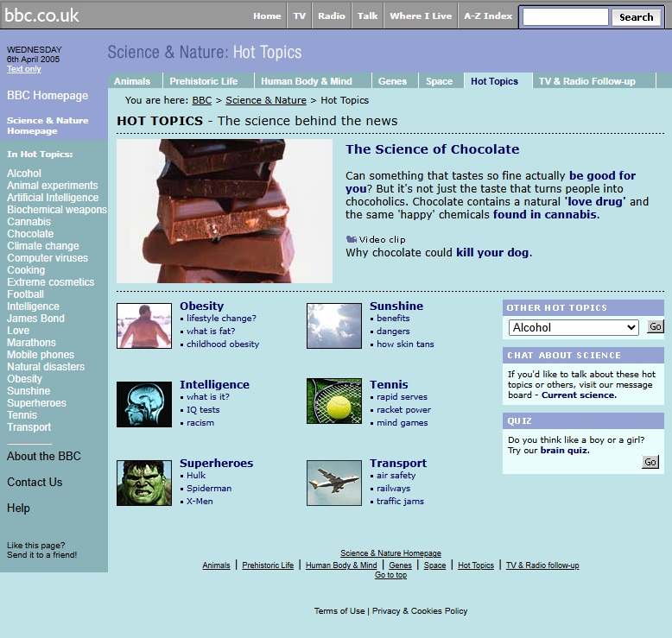Image resolution: width=672 pixels, height=638 pixels.
Task: Click the video clip camera icon
Action: pyautogui.click(x=351, y=239)
